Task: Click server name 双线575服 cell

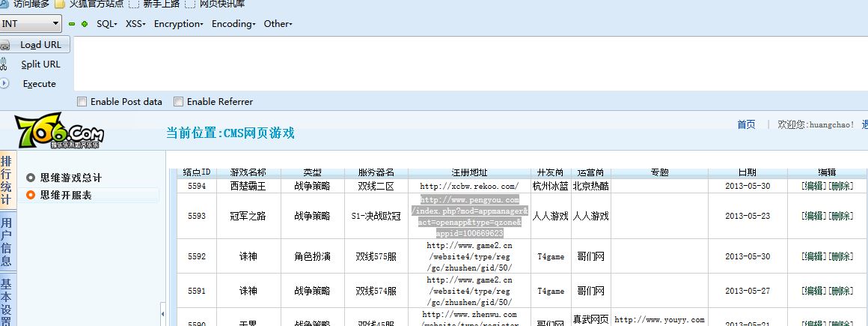Action: point(376,257)
